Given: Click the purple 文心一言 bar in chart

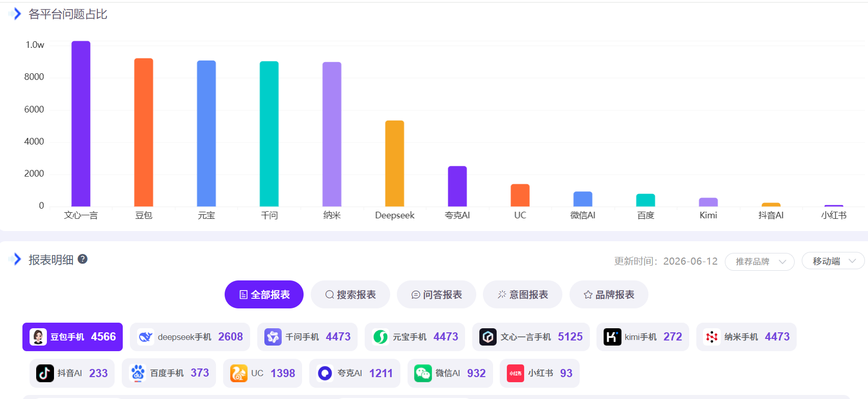Looking at the screenshot, I should tap(81, 124).
